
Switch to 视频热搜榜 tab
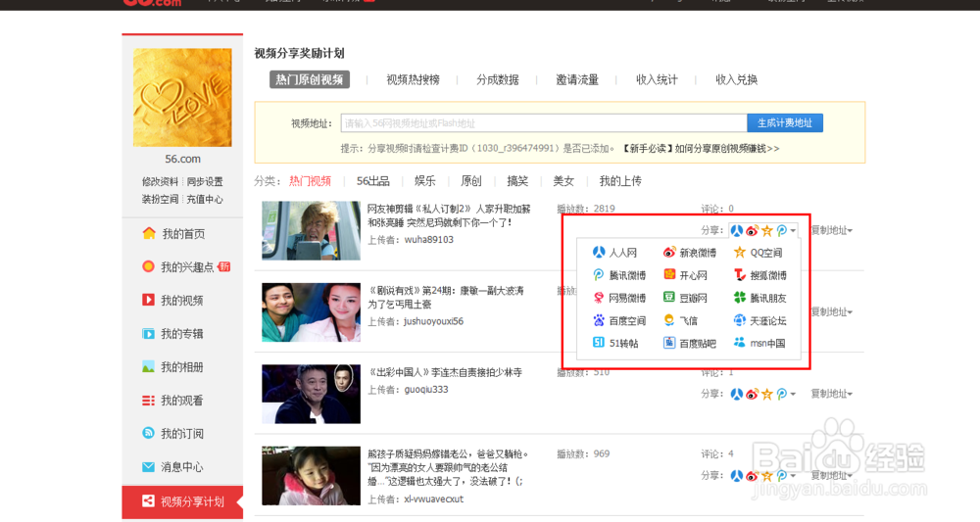tap(413, 80)
